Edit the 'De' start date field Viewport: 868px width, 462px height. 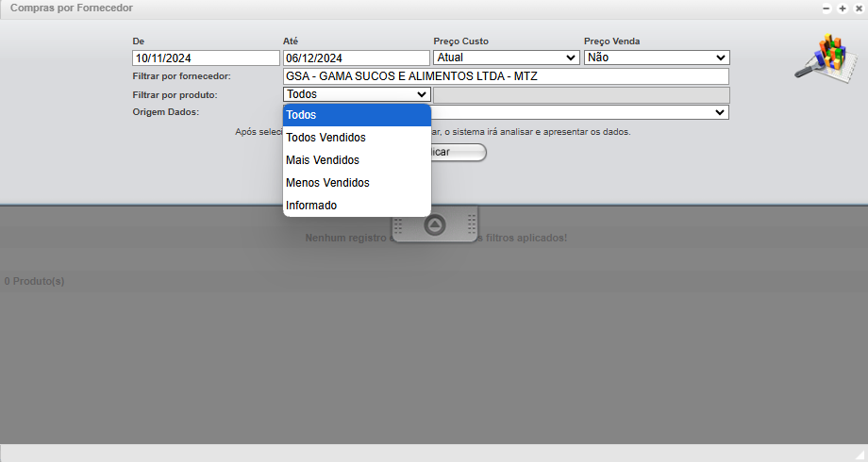(206, 58)
